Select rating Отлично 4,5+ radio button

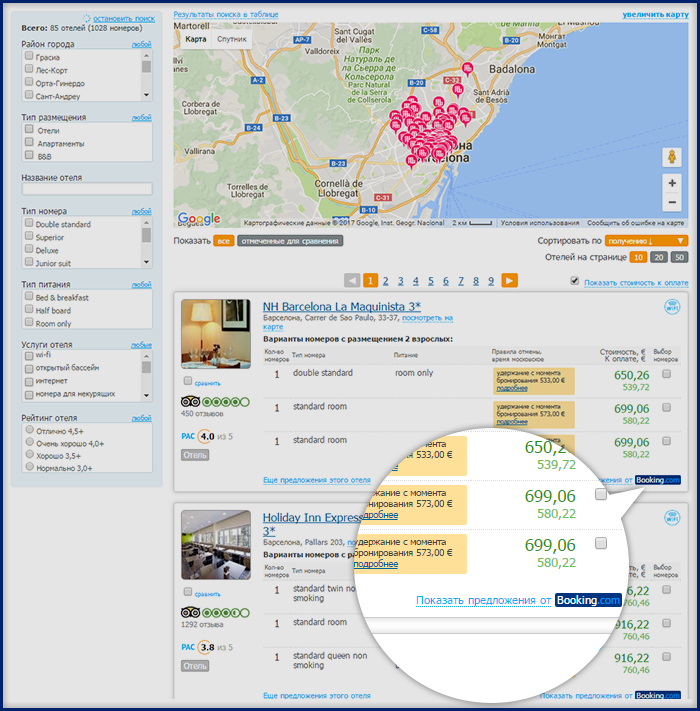coord(30,429)
